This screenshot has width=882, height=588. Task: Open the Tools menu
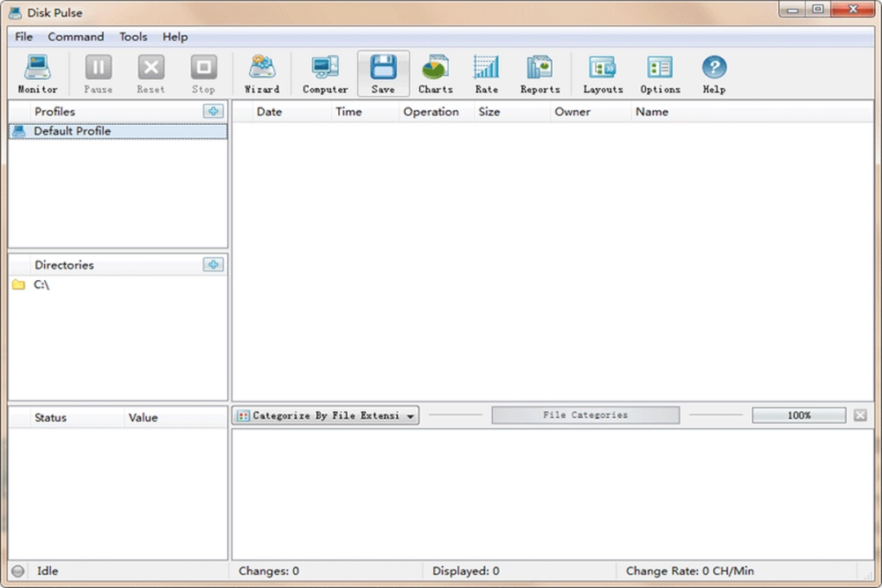pos(133,37)
